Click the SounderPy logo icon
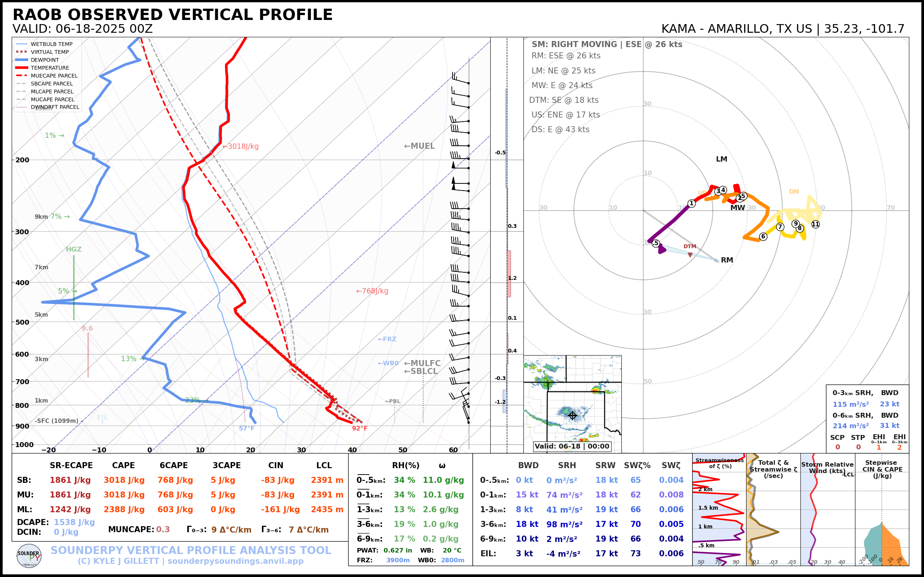This screenshot has width=924, height=577. [x=29, y=556]
